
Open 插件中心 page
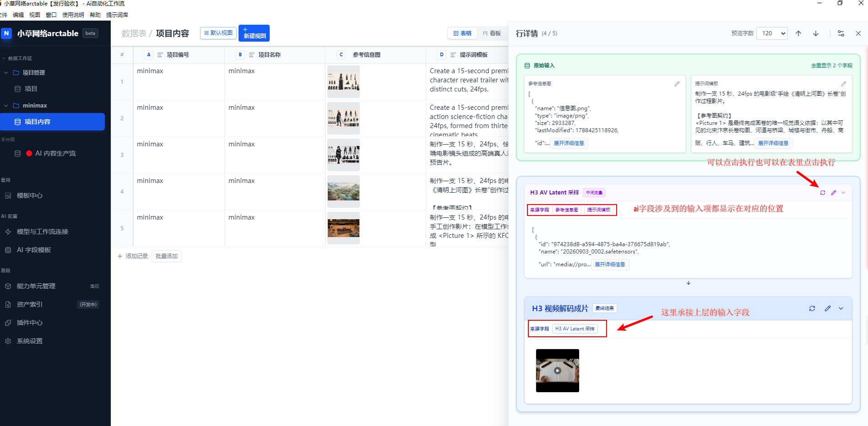[x=29, y=323]
